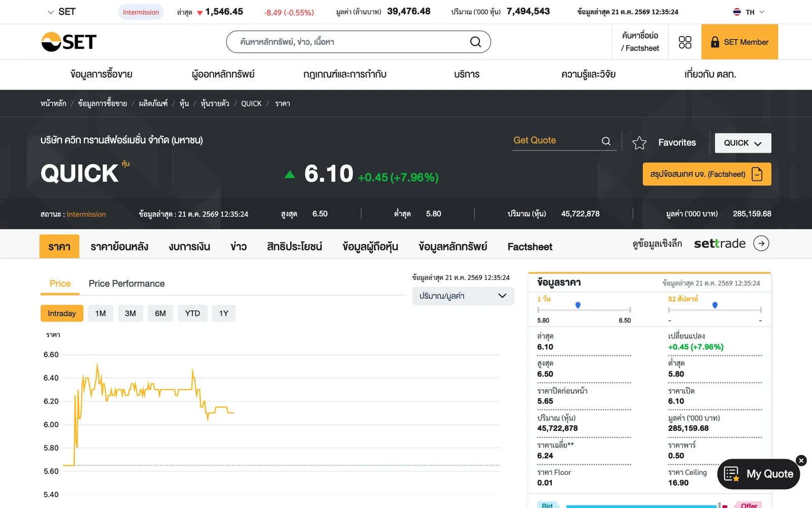Click the Factsheet document icon on the orange button
Image resolution: width=812 pixels, height=508 pixels.
click(x=757, y=174)
